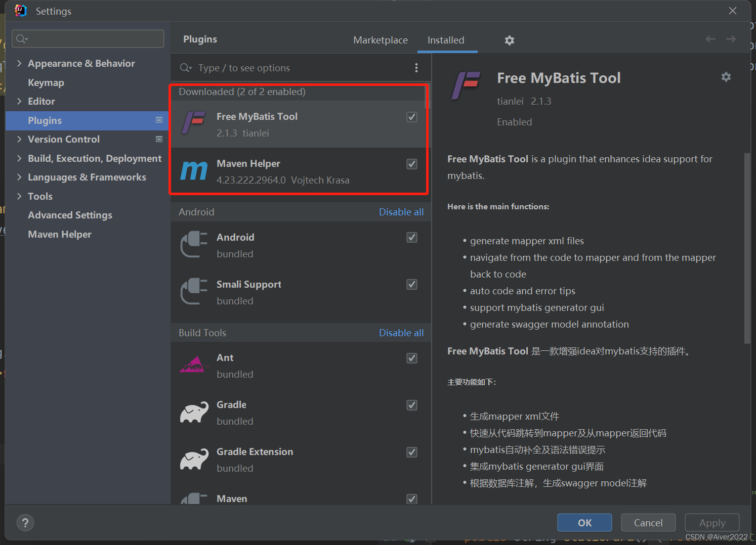The width and height of the screenshot is (756, 545).
Task: Expand Build, Execution, Deployment node
Action: tap(19, 158)
